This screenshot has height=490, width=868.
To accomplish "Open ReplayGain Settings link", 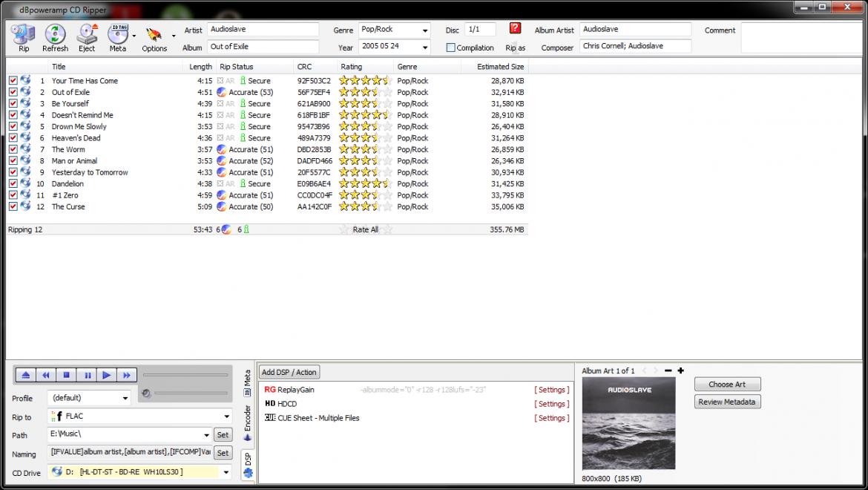I will coord(552,390).
